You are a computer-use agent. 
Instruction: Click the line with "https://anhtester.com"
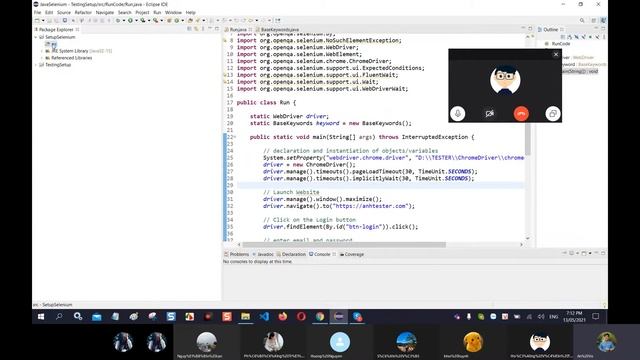[x=339, y=206]
